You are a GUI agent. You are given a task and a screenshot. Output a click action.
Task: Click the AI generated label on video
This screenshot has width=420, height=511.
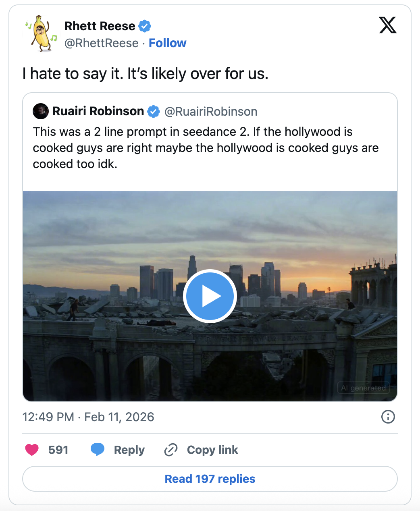[x=363, y=388]
